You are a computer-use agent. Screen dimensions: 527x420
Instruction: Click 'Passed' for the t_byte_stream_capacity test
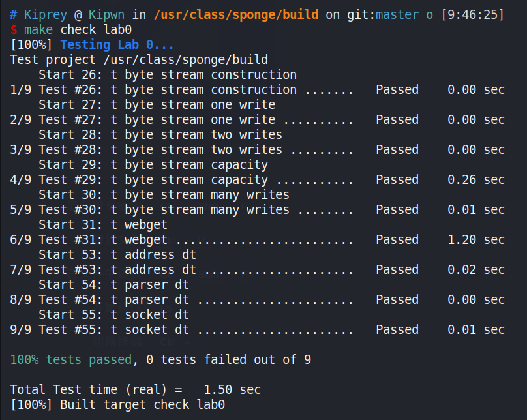pyautogui.click(x=397, y=180)
